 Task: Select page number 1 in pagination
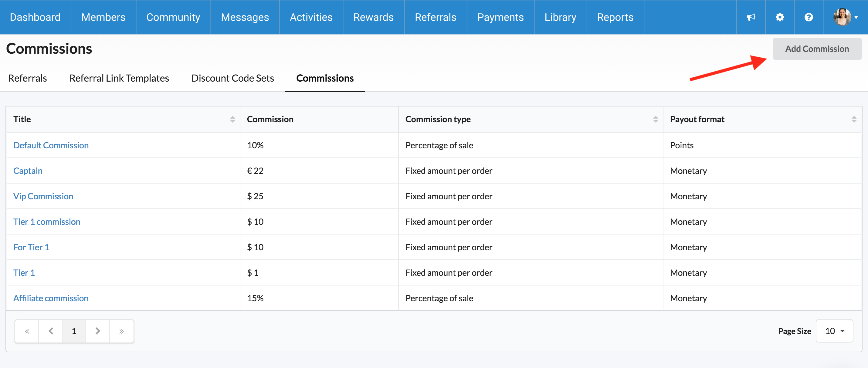74,331
